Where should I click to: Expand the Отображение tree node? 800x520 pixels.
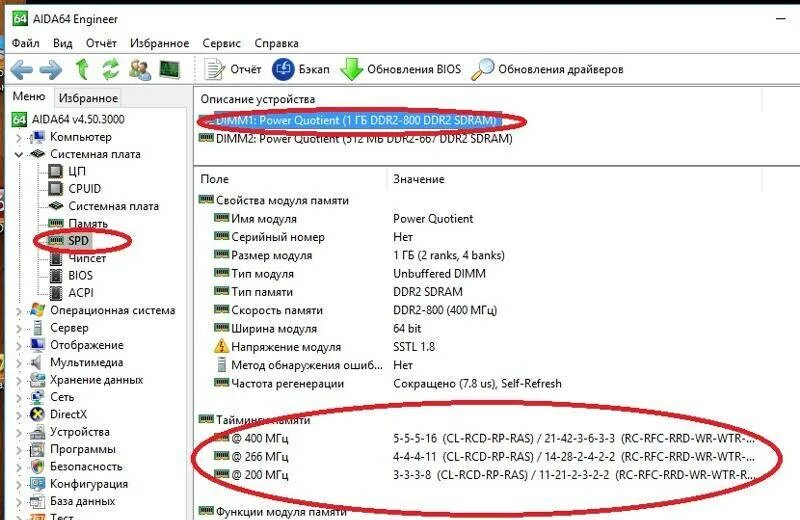[19, 345]
